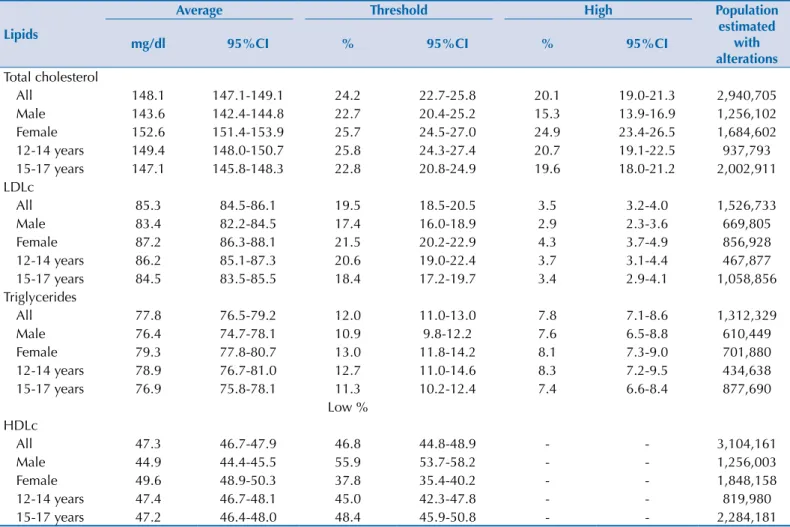Click average "143.6" in Total cholesterol Male row
This screenshot has width=790, height=527.
pyautogui.click(x=148, y=114)
